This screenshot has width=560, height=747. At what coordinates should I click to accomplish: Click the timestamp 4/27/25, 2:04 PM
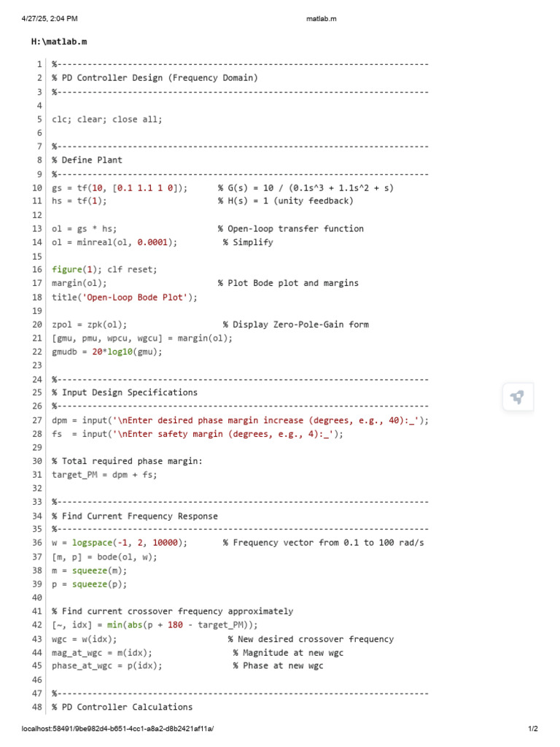pyautogui.click(x=50, y=18)
